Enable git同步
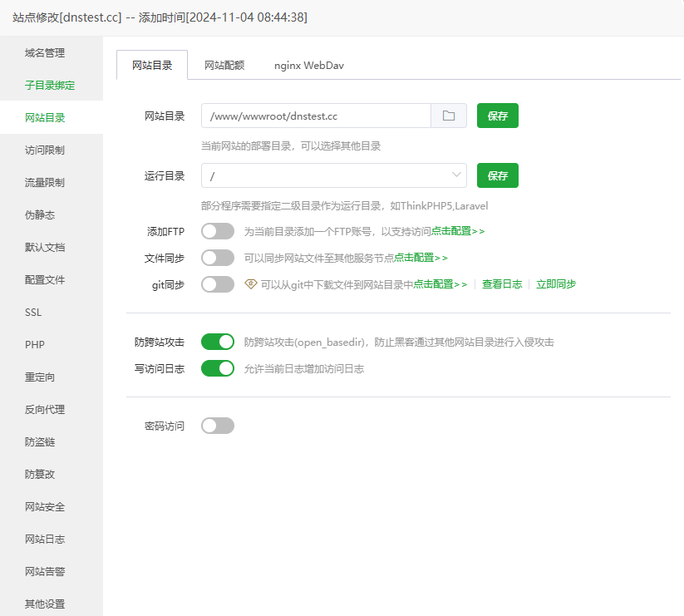Image resolution: width=684 pixels, height=616 pixels. 217,283
